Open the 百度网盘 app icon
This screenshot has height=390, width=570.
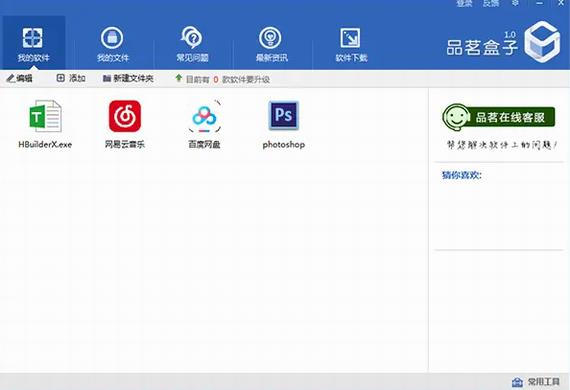[204, 124]
